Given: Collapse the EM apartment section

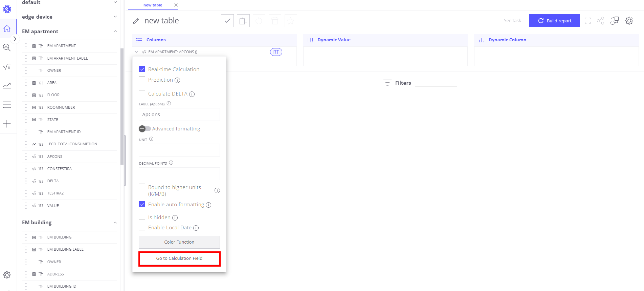Looking at the screenshot, I should (x=115, y=31).
